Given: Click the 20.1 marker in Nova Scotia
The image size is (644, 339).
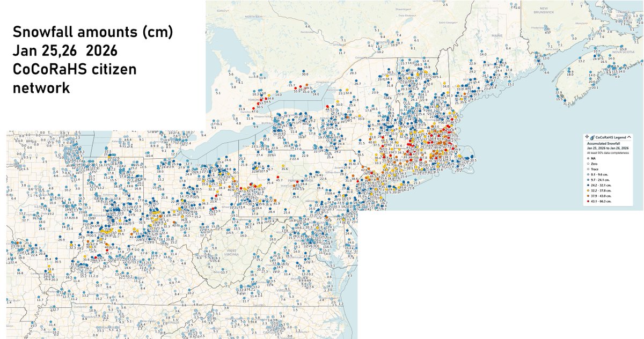Looking at the screenshot, I should click(594, 84).
